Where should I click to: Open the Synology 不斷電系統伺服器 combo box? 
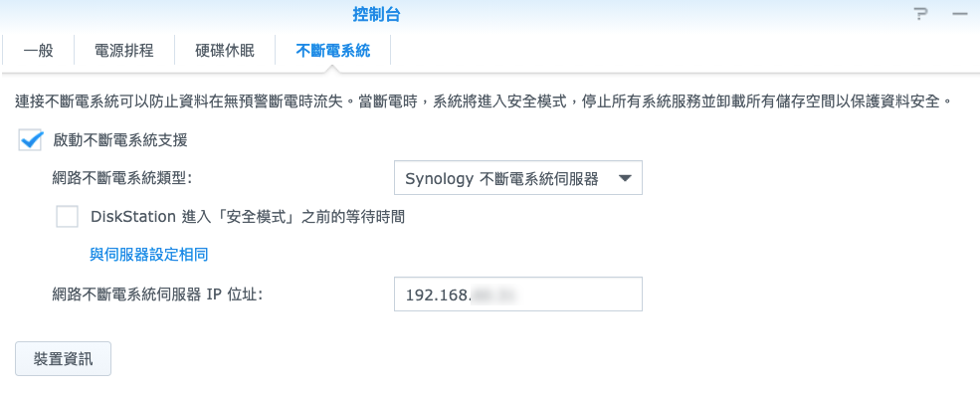pyautogui.click(x=518, y=179)
